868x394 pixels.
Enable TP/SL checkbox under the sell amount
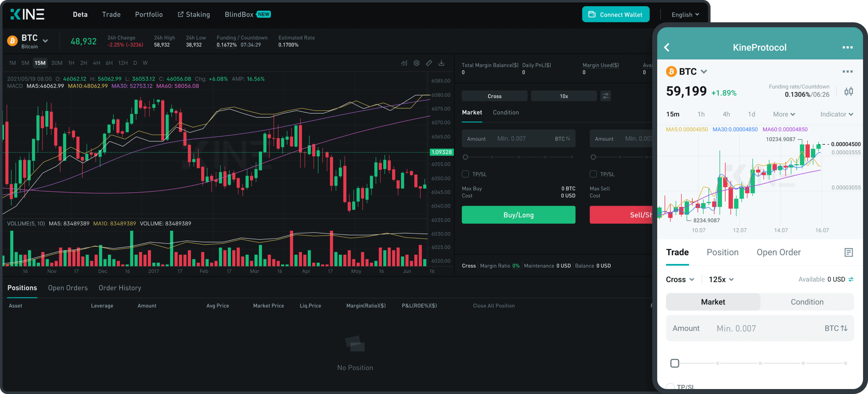click(593, 174)
